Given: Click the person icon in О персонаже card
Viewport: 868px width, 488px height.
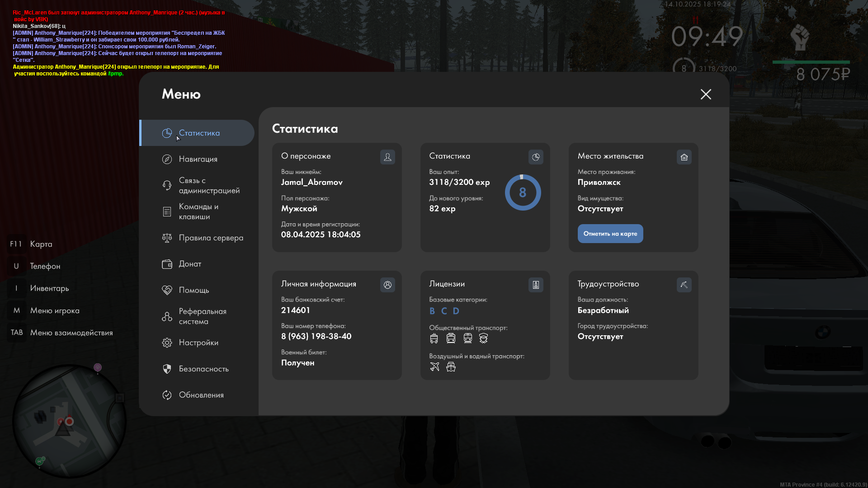Looking at the screenshot, I should click(387, 157).
